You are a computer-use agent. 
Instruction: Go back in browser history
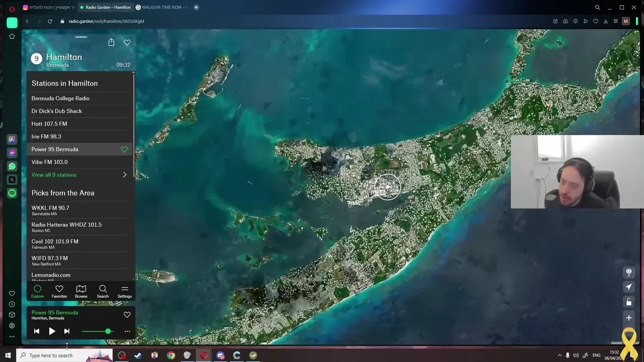(27, 21)
